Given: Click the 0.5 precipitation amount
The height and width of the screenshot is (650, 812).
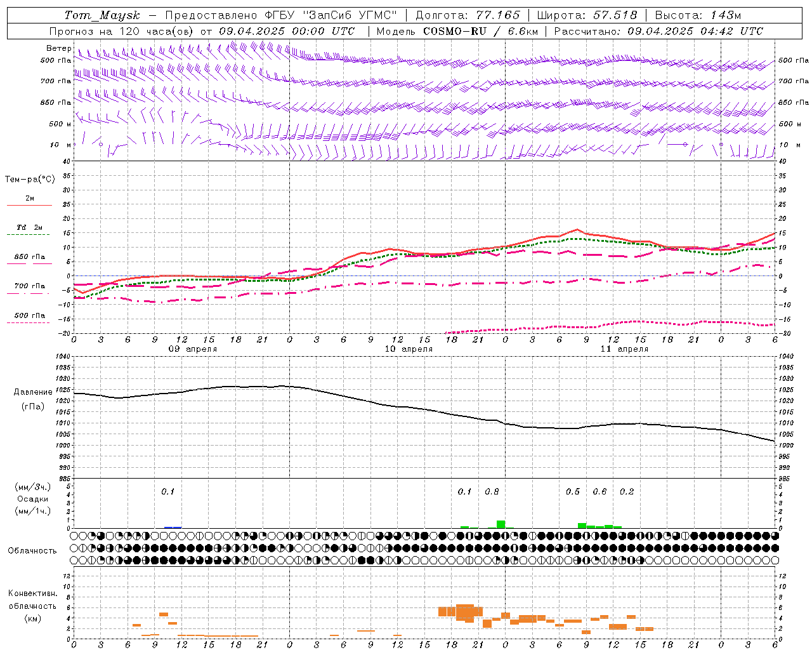Looking at the screenshot, I should click(573, 491).
